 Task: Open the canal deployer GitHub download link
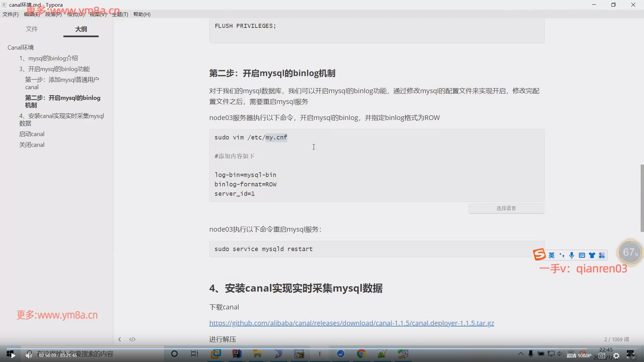(x=352, y=323)
